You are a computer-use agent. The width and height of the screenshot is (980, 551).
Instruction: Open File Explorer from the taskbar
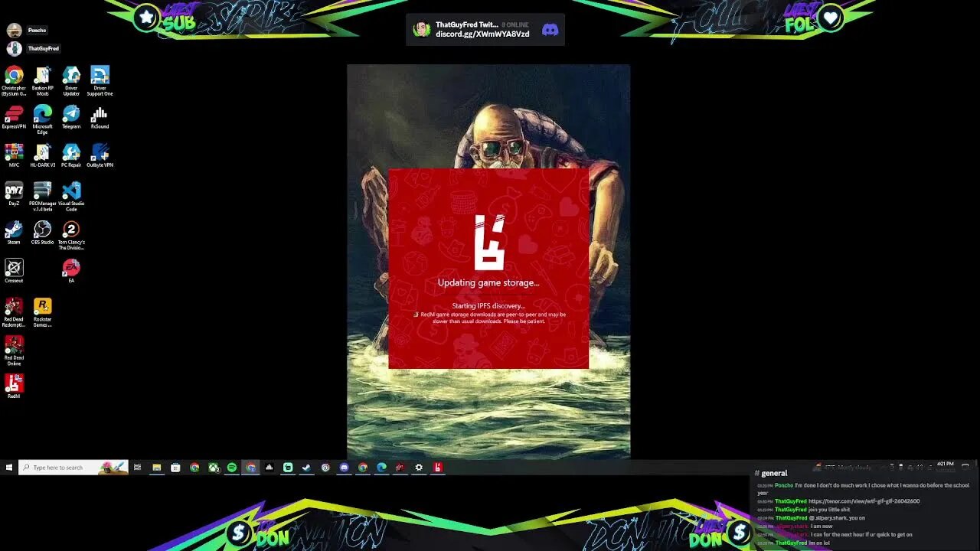click(x=157, y=468)
